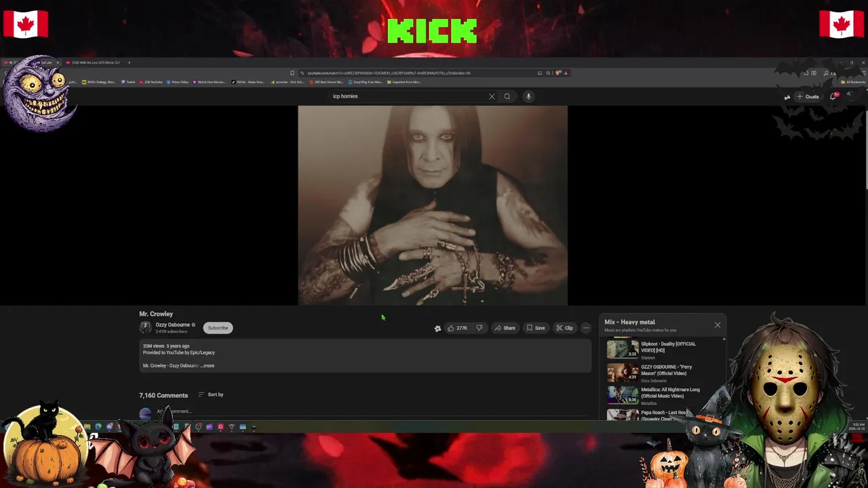Open the All Bookmarks folder

852,82
